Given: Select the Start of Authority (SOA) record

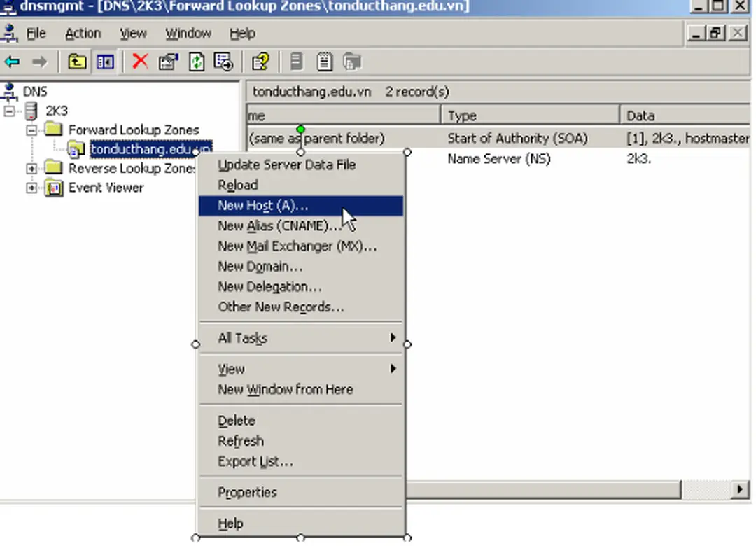Looking at the screenshot, I should [x=517, y=139].
